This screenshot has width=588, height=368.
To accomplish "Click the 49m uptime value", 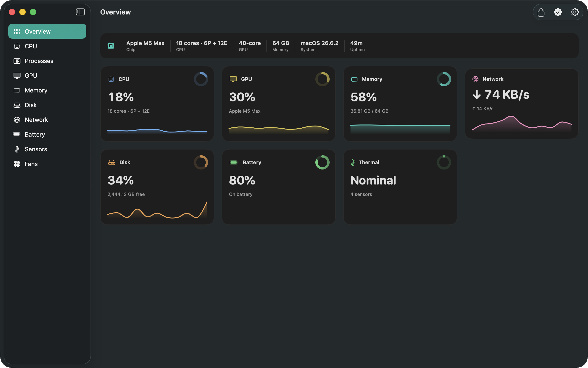I will [356, 43].
